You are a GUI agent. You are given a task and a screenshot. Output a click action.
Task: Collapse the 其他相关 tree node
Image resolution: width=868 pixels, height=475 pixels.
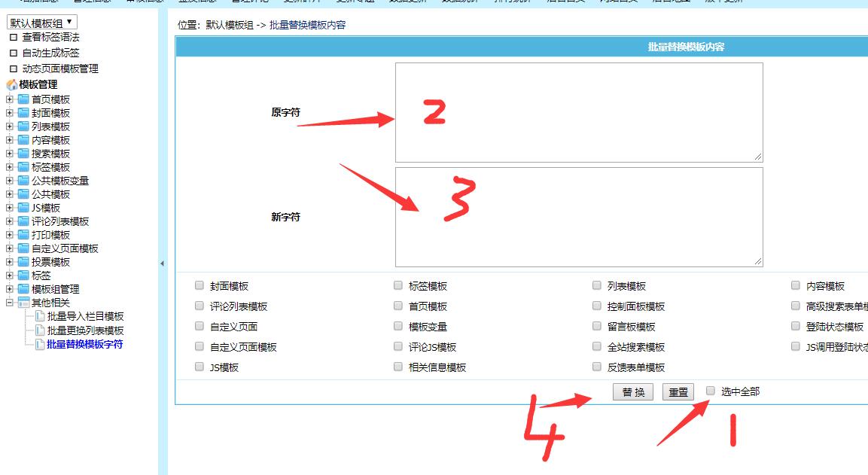pyautogui.click(x=9, y=303)
